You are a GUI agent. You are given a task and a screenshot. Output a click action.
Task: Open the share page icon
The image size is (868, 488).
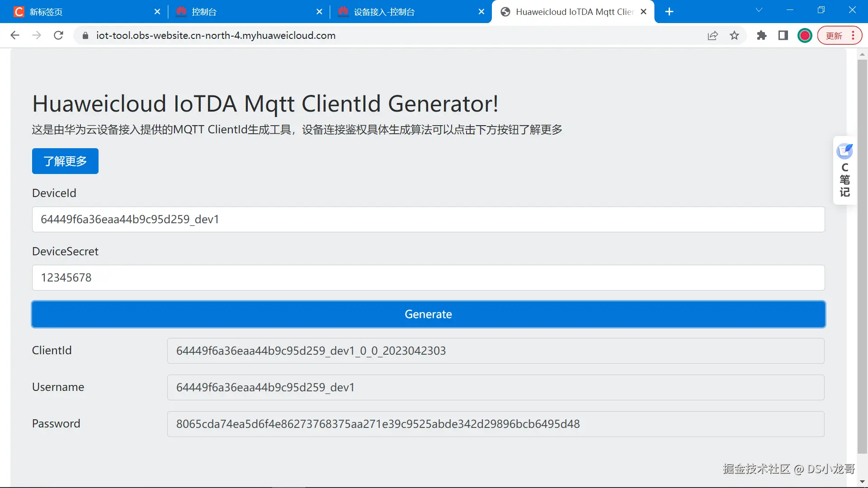pos(712,35)
